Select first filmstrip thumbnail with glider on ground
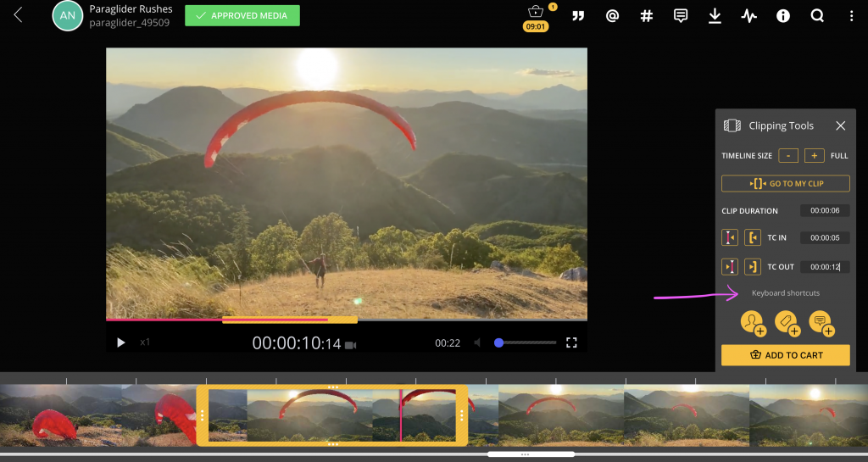The width and height of the screenshot is (868, 462). pos(61,415)
